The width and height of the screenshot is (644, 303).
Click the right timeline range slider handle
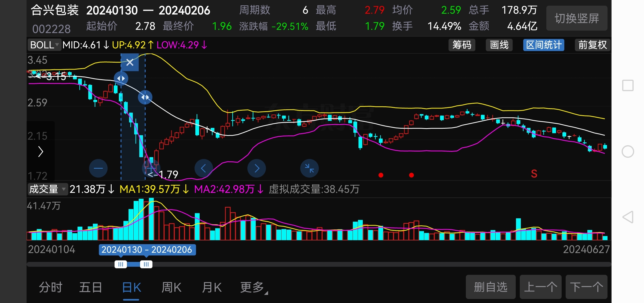[x=146, y=264]
